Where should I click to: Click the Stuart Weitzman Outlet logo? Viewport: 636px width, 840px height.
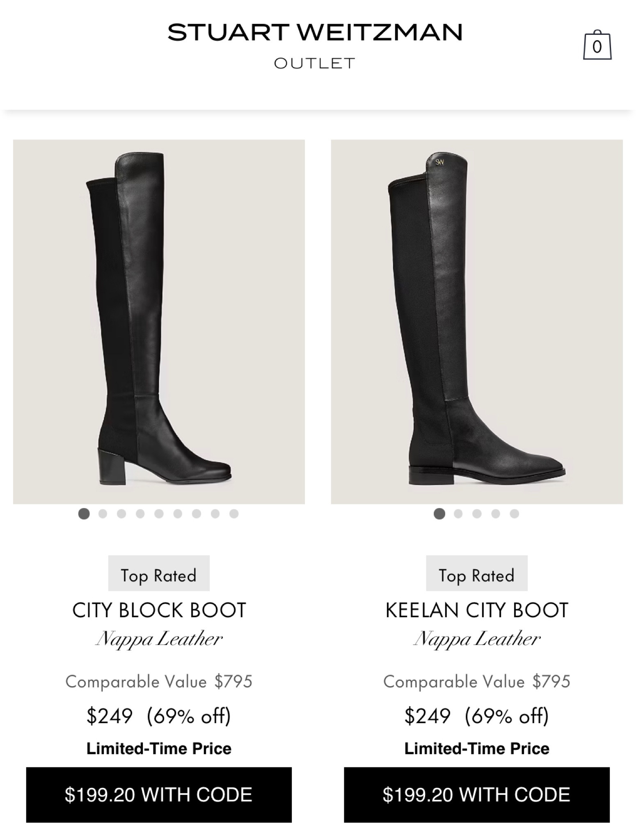316,43
